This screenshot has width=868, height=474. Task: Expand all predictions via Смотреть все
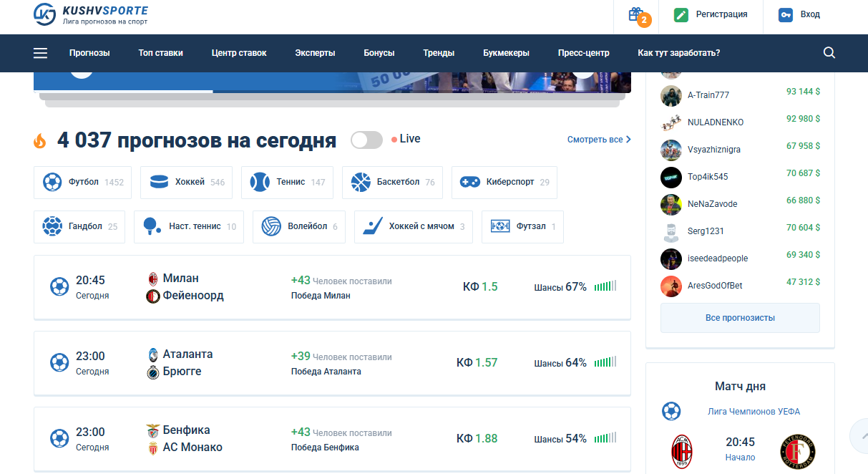(598, 140)
